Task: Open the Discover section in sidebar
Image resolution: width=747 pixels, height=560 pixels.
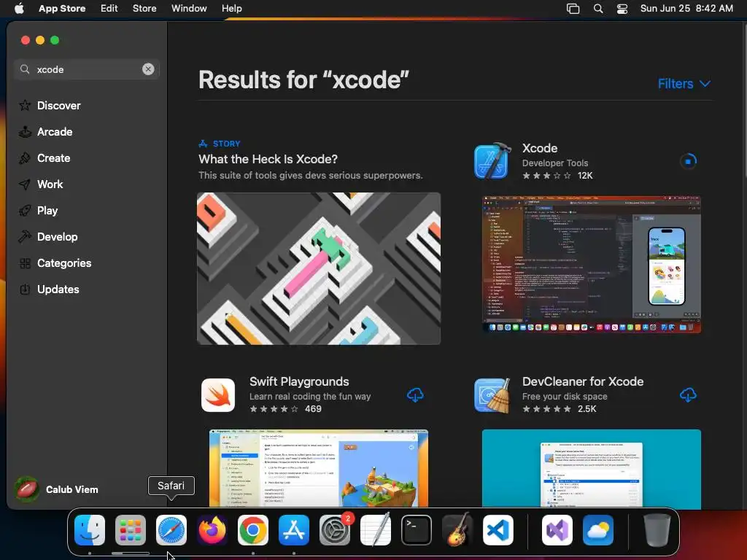Action: coord(50,105)
